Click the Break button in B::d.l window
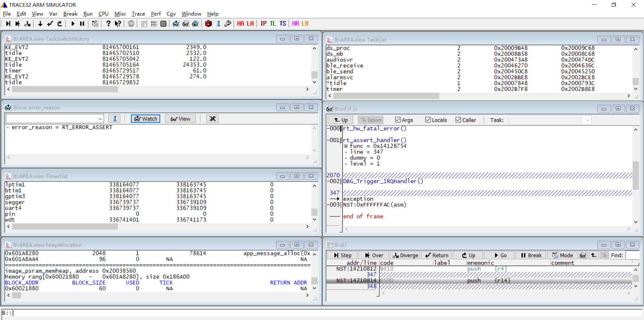 point(531,255)
